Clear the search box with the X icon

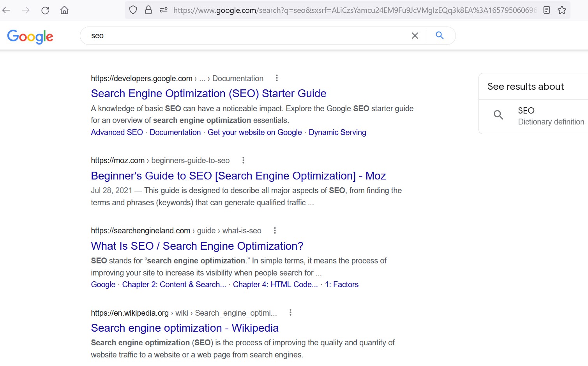415,36
